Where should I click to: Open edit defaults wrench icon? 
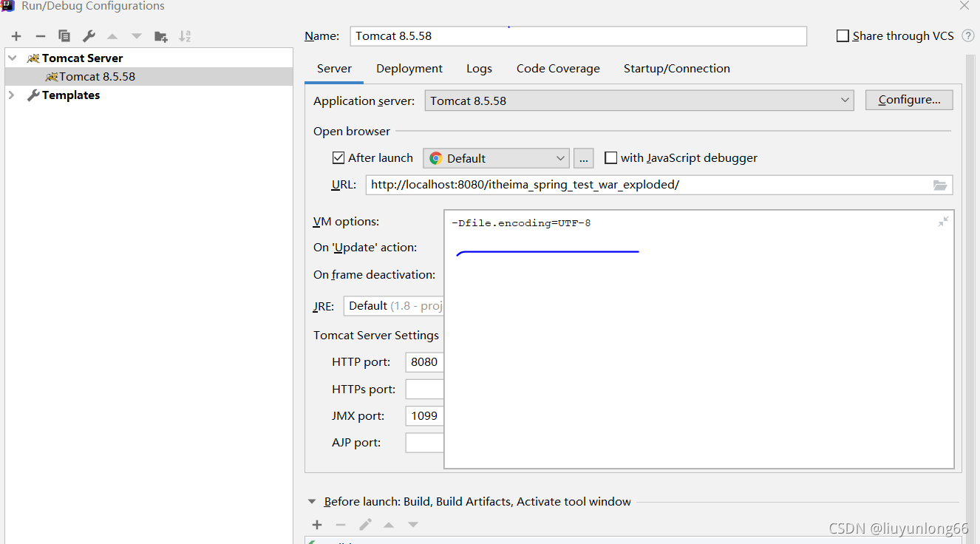tap(89, 36)
